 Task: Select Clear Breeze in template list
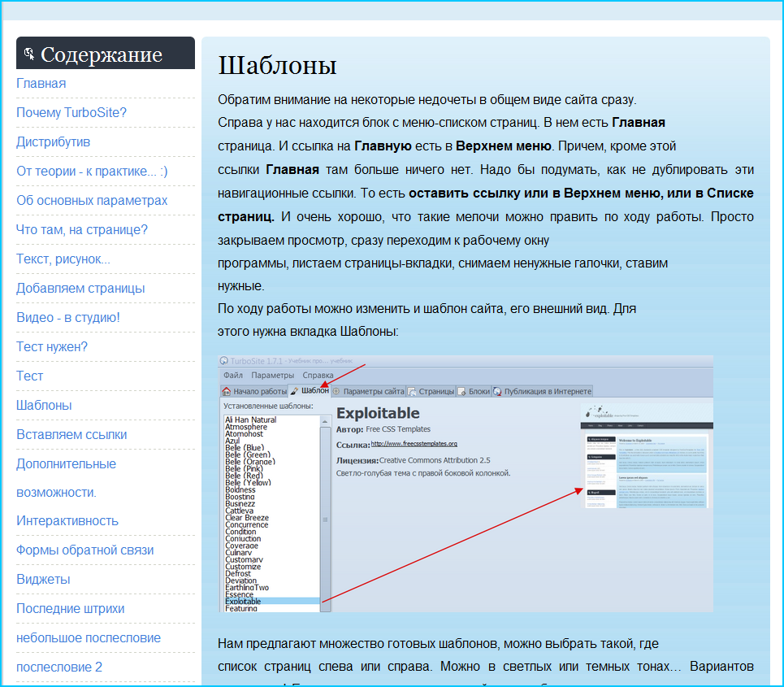click(x=247, y=518)
